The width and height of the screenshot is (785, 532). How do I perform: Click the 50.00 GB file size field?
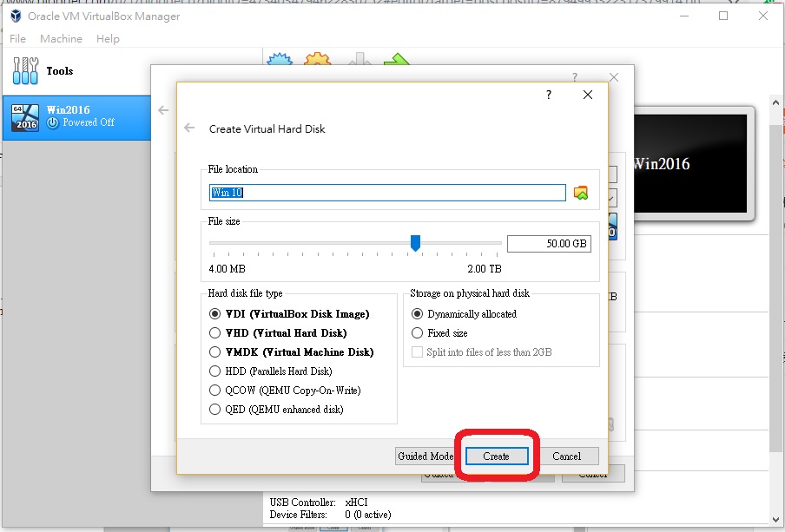549,244
